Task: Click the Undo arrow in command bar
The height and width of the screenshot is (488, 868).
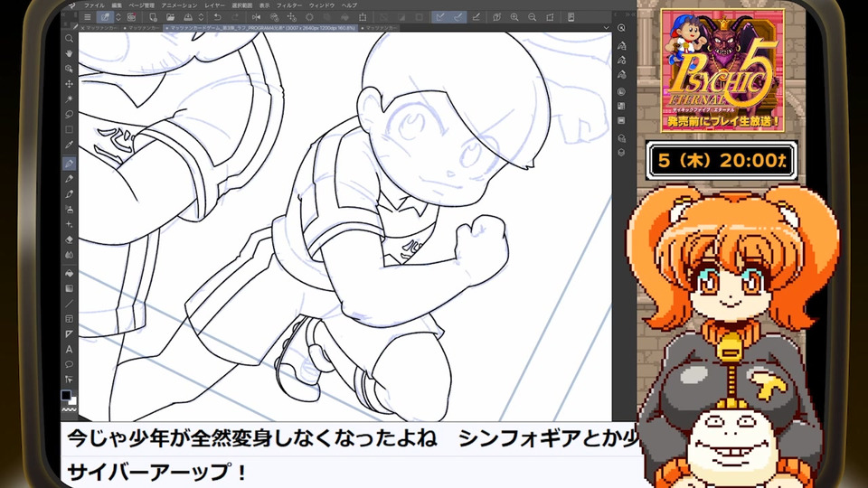Action: [x=218, y=17]
